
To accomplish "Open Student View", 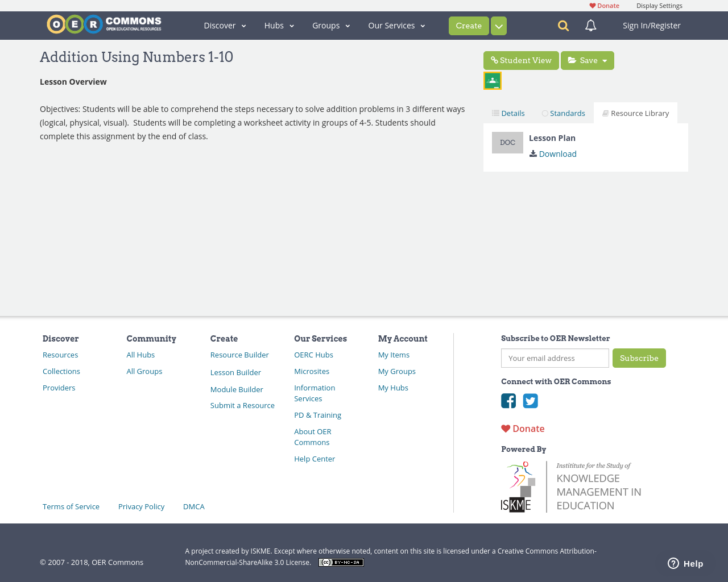I will tap(521, 60).
